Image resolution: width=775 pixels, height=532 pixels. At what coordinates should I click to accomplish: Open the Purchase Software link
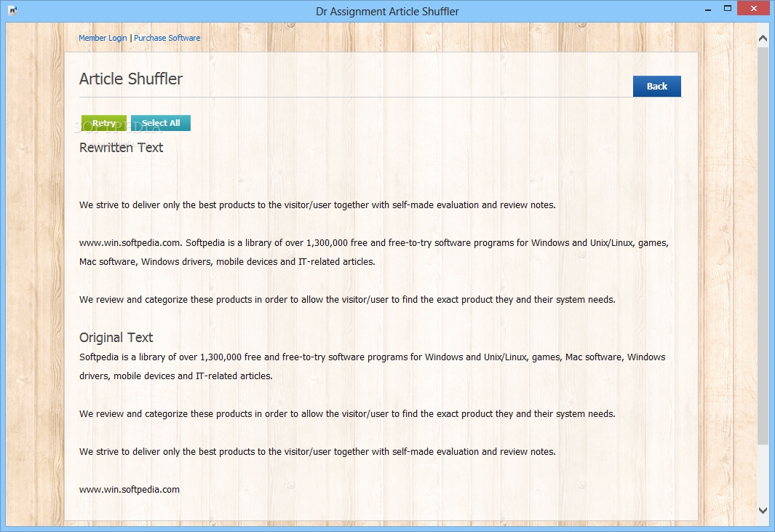point(167,38)
